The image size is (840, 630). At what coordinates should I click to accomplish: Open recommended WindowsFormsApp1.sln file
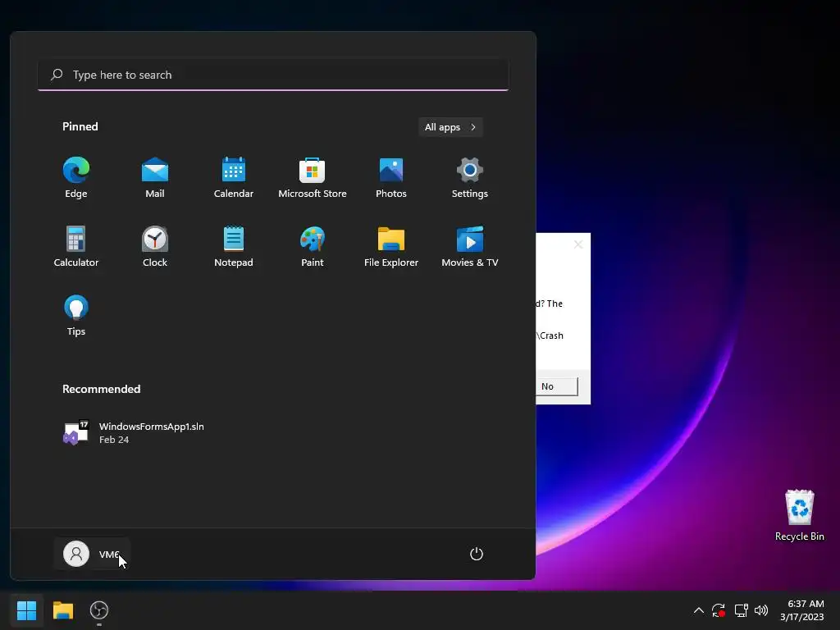coord(134,432)
